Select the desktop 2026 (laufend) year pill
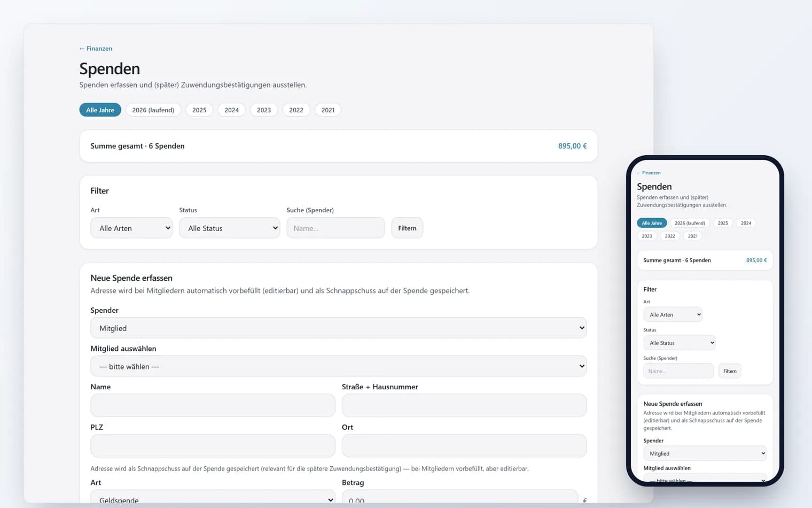The height and width of the screenshot is (508, 812). [x=153, y=110]
